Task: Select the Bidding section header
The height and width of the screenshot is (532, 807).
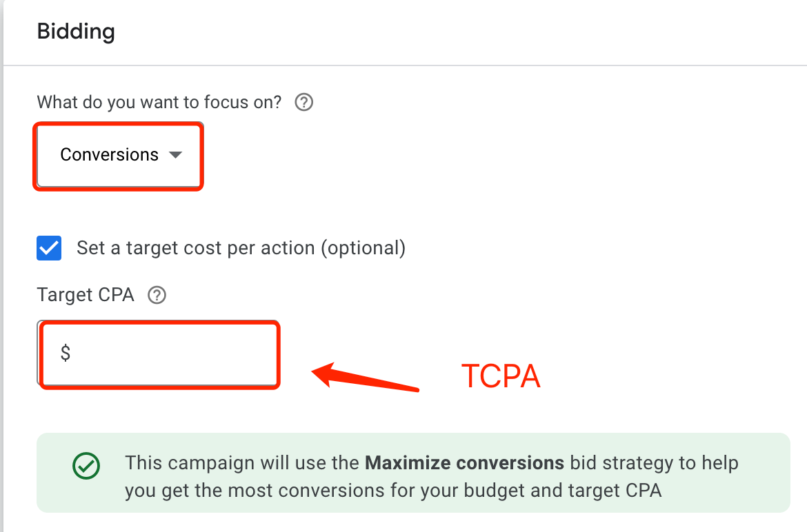Action: click(x=76, y=32)
